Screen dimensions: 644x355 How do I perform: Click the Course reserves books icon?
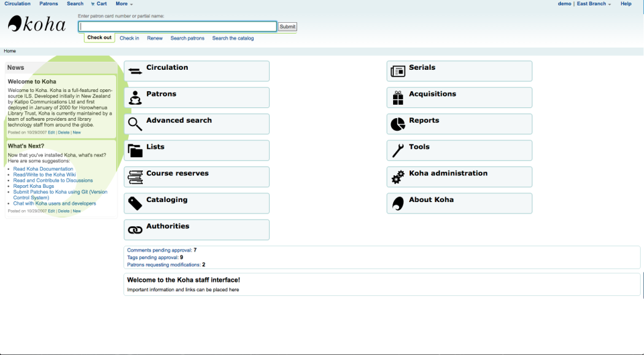[135, 177]
